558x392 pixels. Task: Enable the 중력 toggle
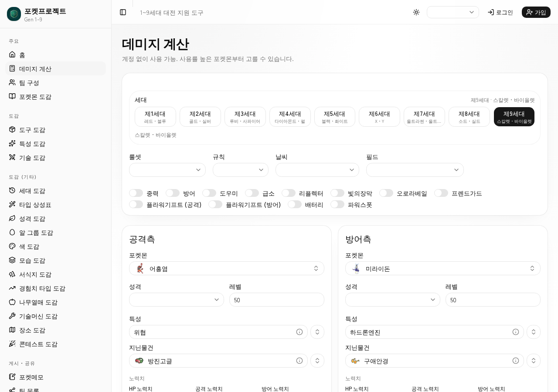[136, 193]
